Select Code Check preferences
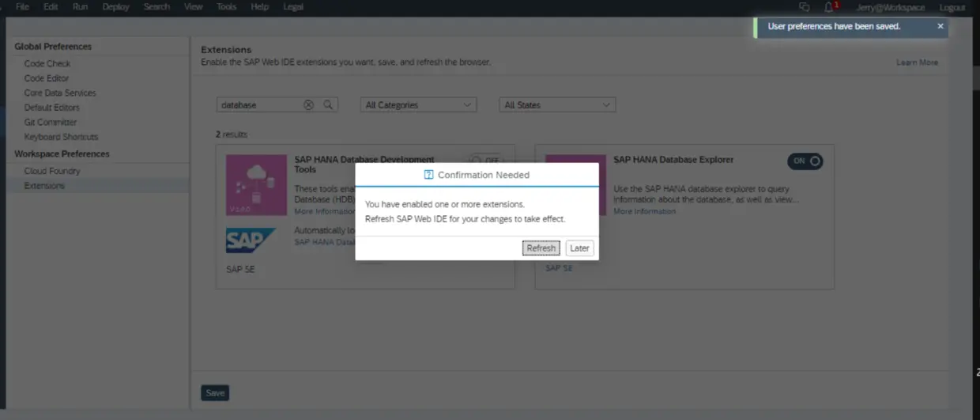Image resolution: width=980 pixels, height=420 pixels. click(47, 63)
